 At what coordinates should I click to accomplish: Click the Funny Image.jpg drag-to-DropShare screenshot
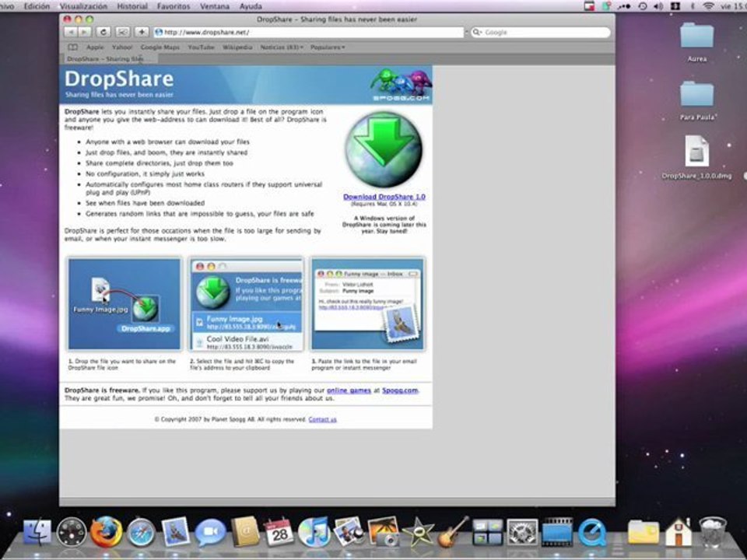tap(124, 304)
